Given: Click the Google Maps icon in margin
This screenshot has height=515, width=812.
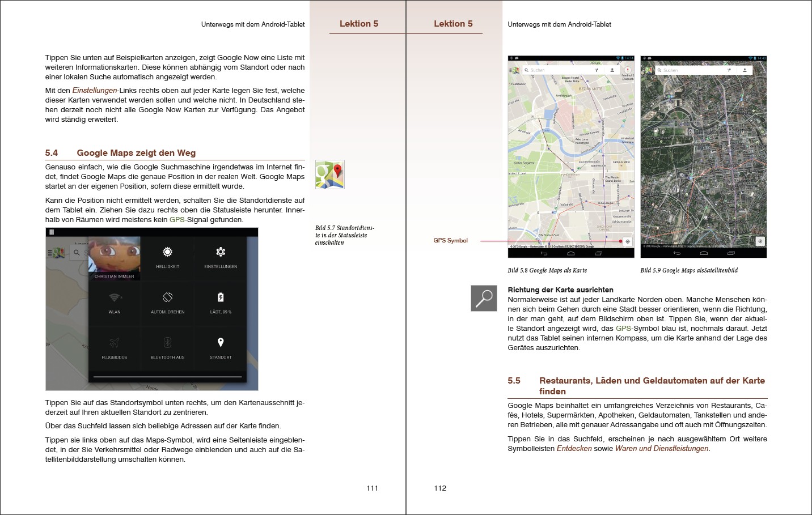Looking at the screenshot, I should pyautogui.click(x=329, y=174).
